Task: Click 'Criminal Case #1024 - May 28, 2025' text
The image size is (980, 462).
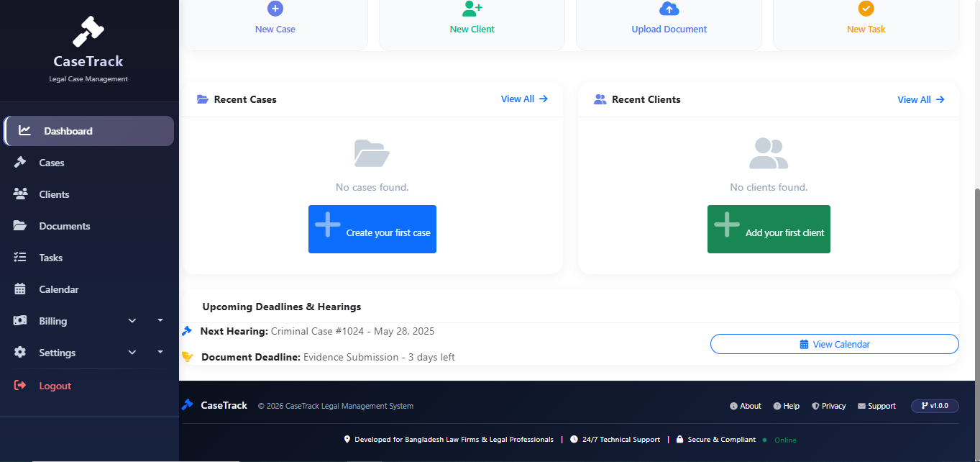Action: click(353, 331)
